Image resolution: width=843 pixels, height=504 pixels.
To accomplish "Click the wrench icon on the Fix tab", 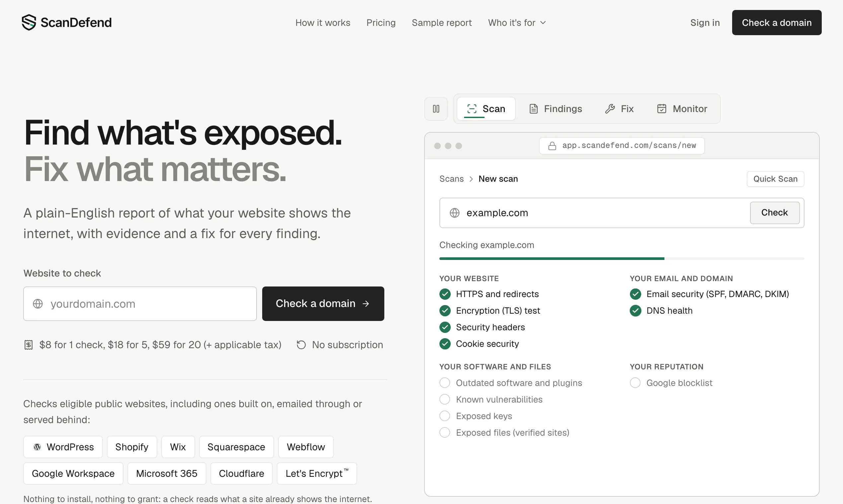I will tap(610, 109).
